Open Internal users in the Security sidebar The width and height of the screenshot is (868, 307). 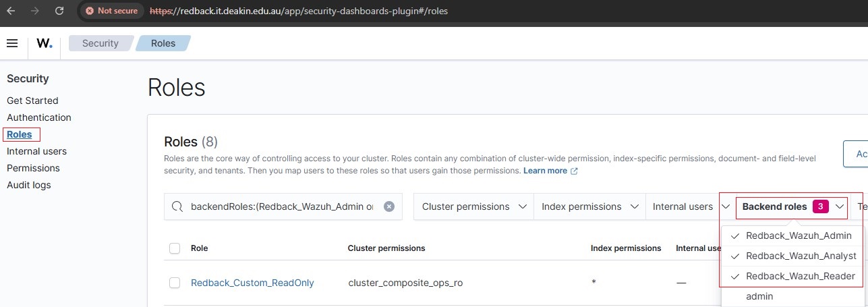coord(36,151)
